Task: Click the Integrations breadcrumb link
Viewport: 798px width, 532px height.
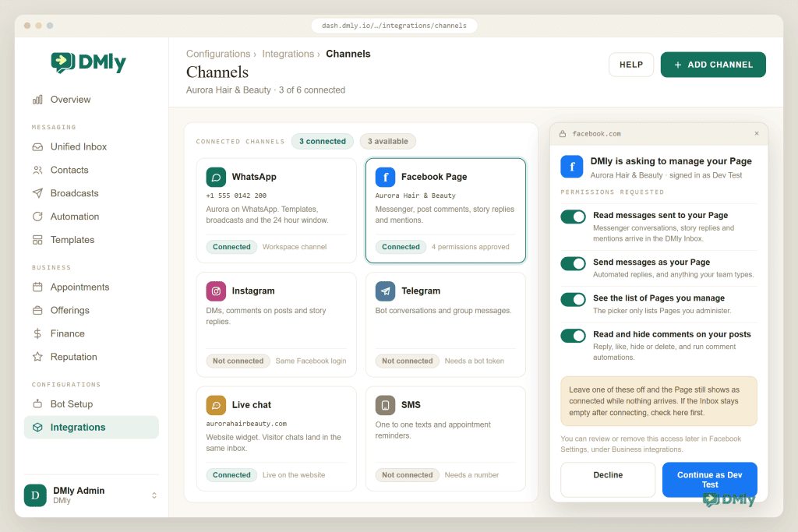Action: (x=288, y=54)
